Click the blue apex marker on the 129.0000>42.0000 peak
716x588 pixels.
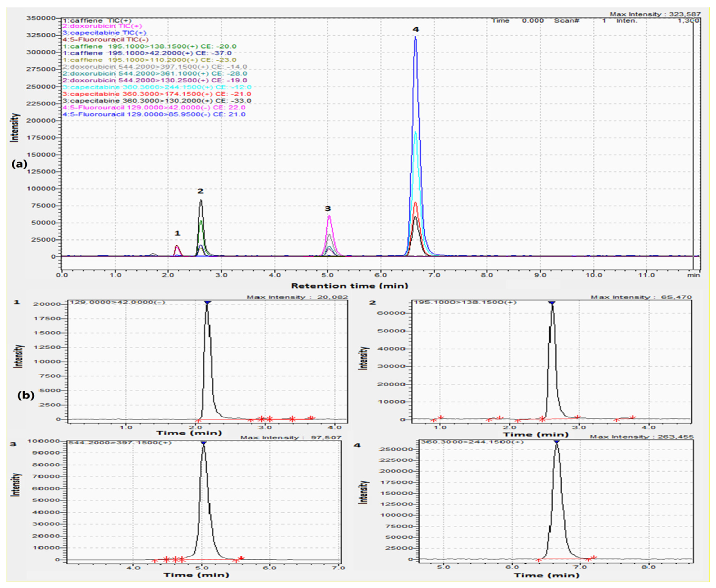[208, 302]
